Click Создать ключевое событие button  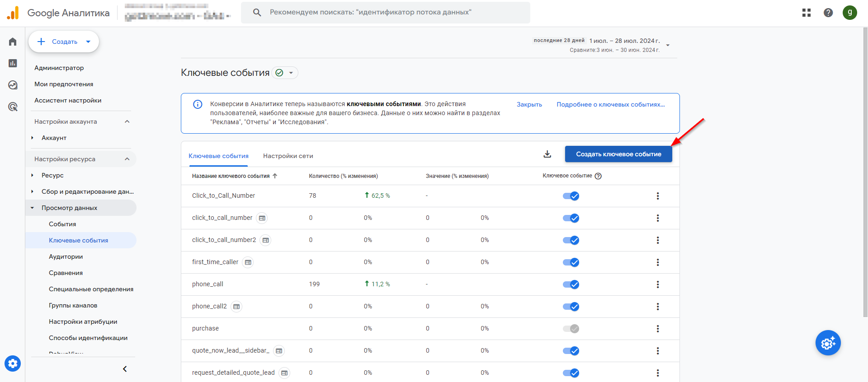[x=618, y=154]
